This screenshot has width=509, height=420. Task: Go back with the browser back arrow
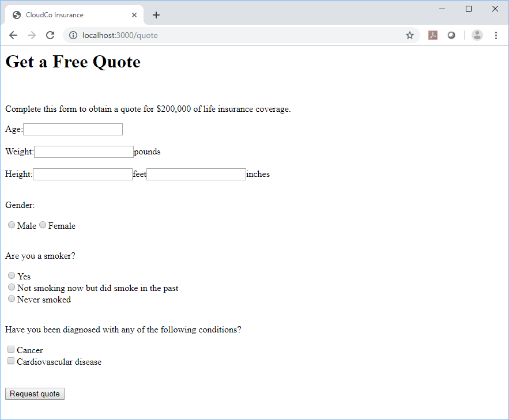[x=13, y=35]
